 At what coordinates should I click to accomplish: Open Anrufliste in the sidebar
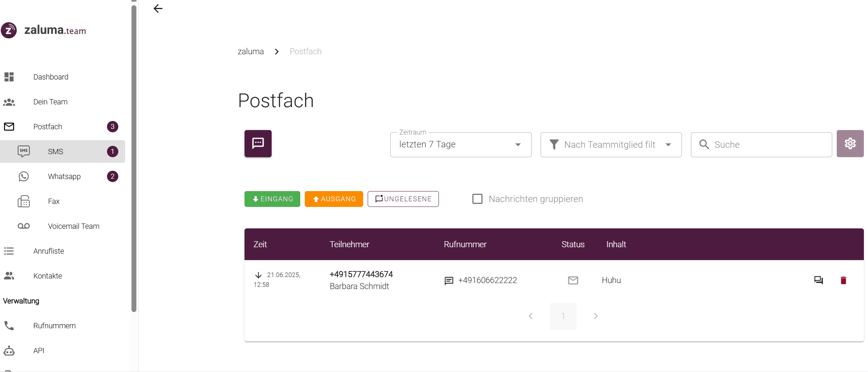(x=63, y=251)
